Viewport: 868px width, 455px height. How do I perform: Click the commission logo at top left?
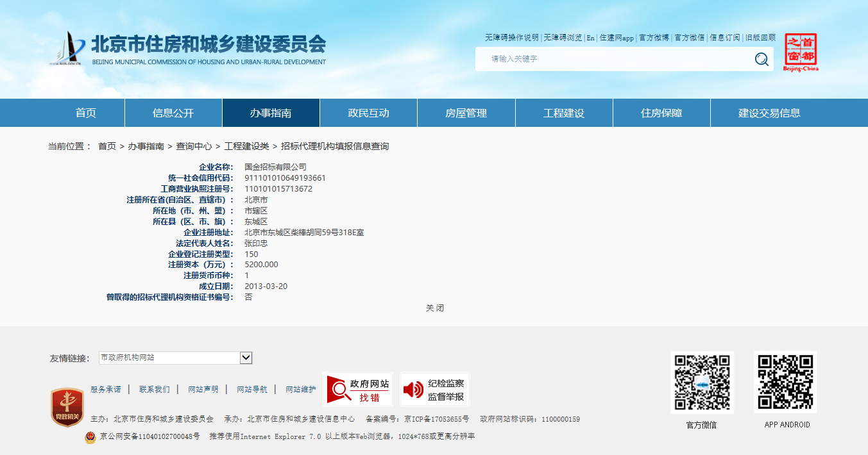[x=67, y=49]
